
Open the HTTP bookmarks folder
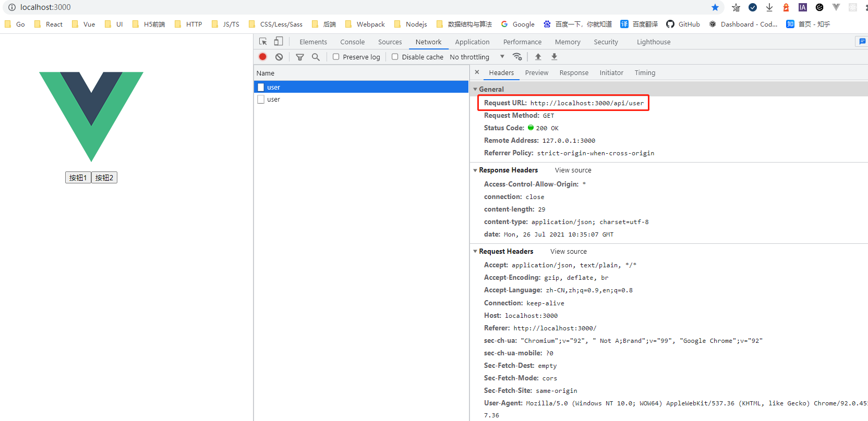(188, 24)
